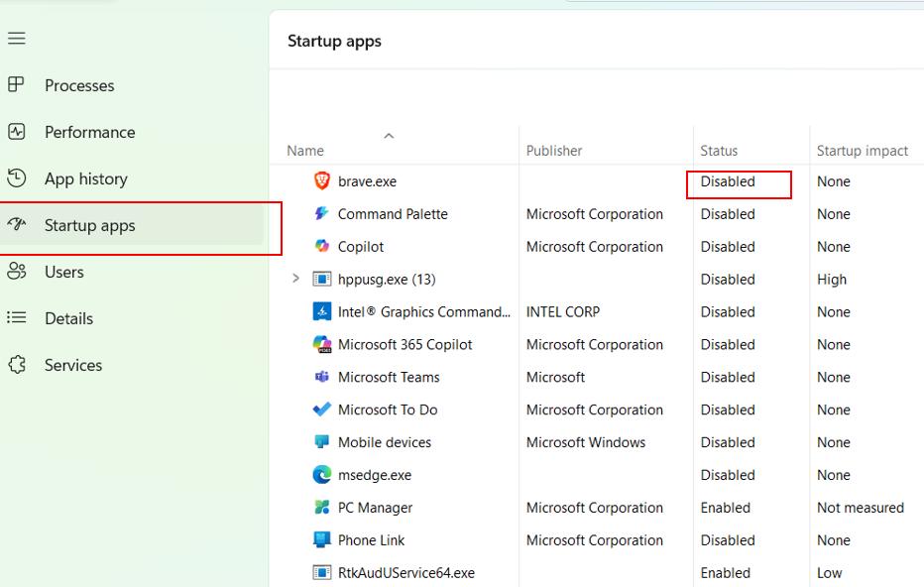924x587 pixels.
Task: Click the Services puzzle icon
Action: (17, 365)
